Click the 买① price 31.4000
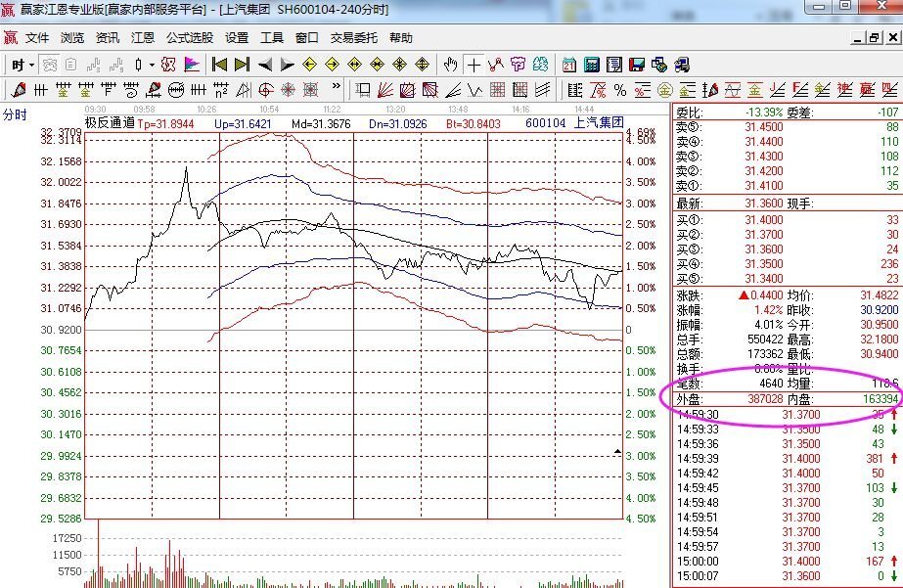 [x=764, y=219]
